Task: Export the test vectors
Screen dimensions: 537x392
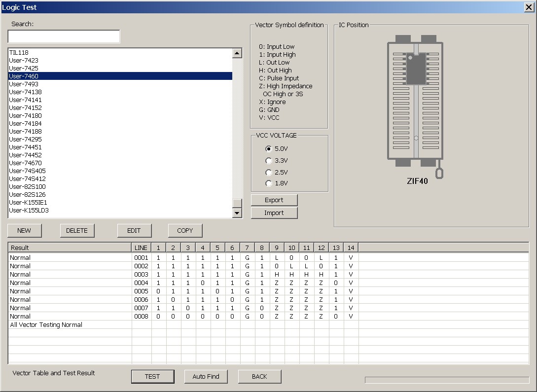Action: coord(274,200)
